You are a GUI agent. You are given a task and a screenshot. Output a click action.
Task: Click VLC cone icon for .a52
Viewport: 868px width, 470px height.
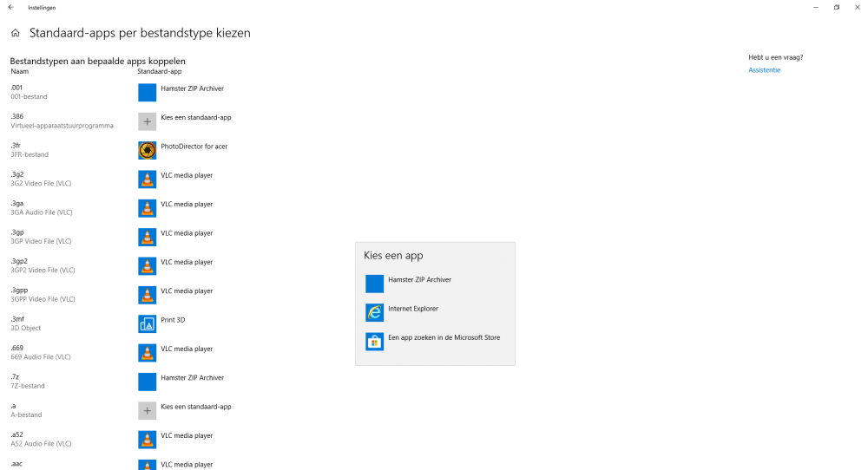[148, 440]
